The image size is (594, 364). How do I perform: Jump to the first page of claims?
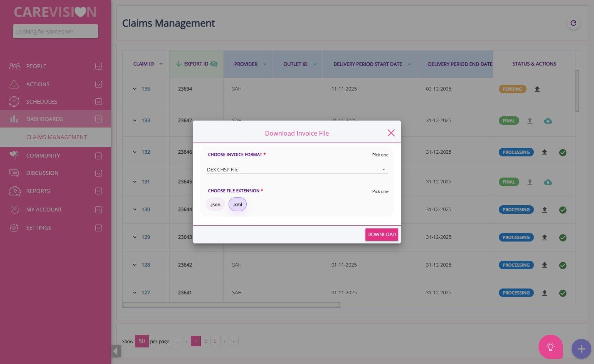177,341
